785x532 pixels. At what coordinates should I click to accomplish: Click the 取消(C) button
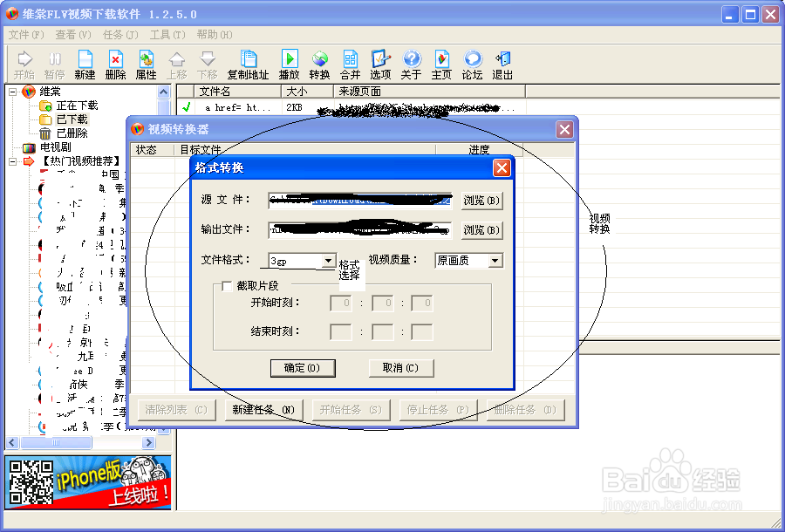coord(400,368)
